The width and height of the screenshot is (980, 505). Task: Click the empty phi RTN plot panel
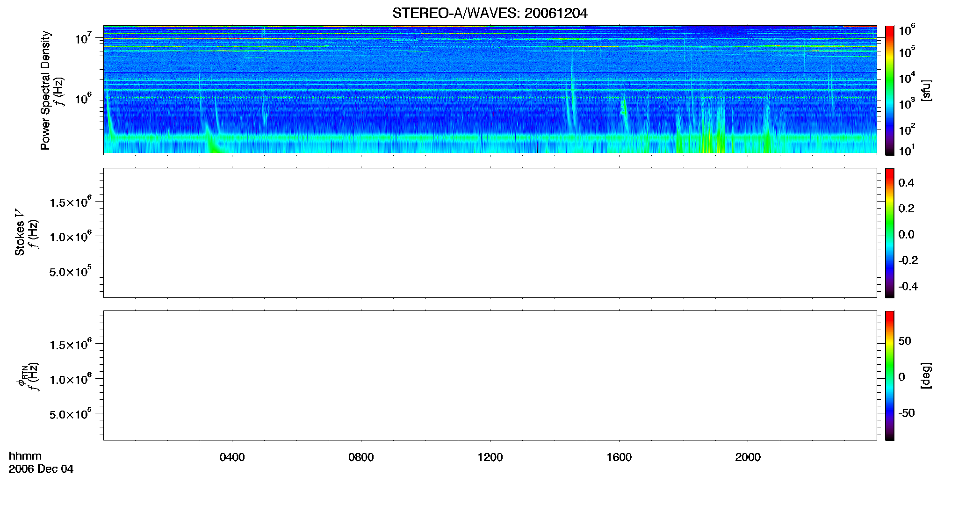(x=490, y=375)
